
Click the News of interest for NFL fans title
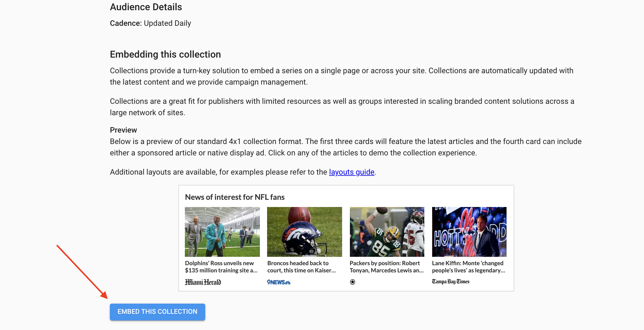pyautogui.click(x=235, y=197)
